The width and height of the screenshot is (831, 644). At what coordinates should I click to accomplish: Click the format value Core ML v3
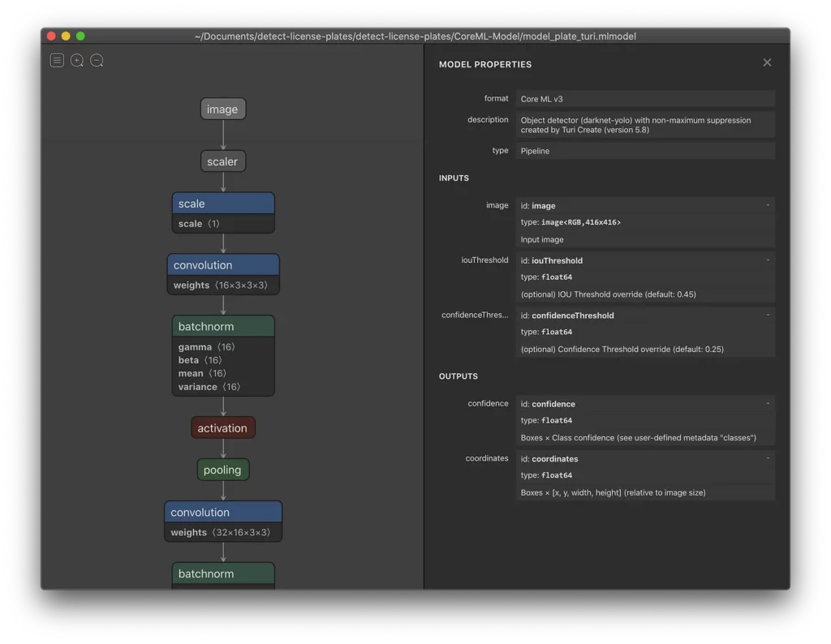[645, 99]
